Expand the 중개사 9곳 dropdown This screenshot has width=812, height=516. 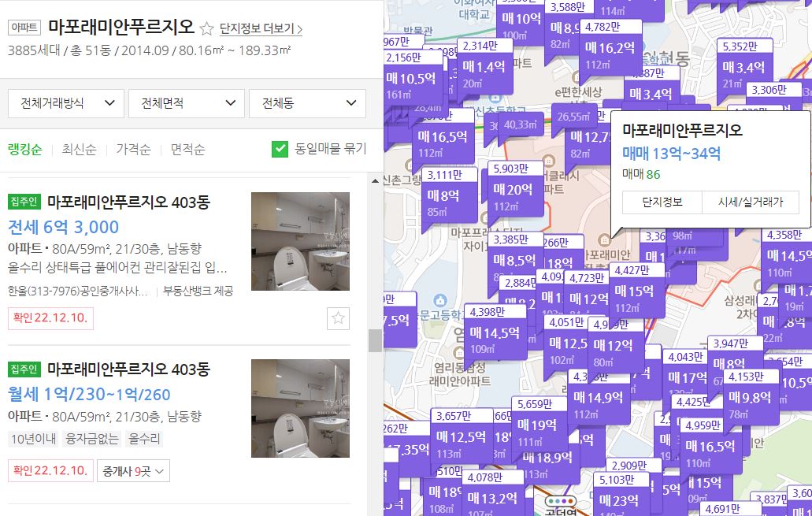(133, 471)
